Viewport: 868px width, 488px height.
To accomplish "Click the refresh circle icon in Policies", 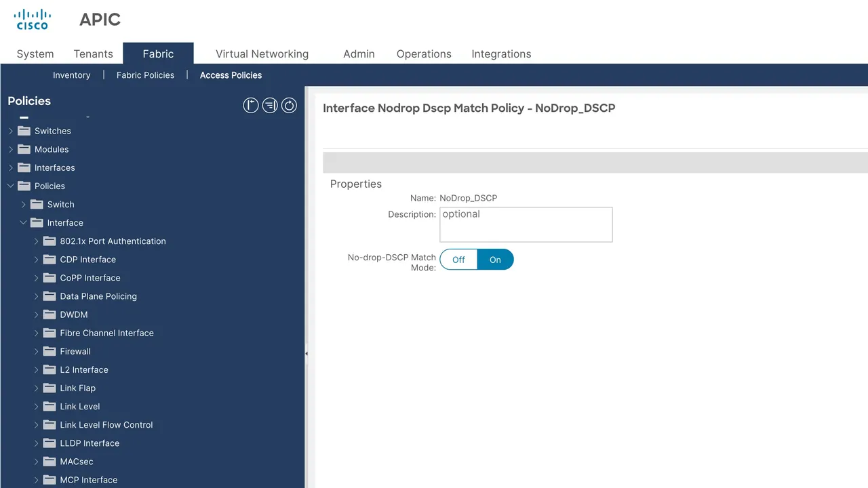I will point(289,106).
